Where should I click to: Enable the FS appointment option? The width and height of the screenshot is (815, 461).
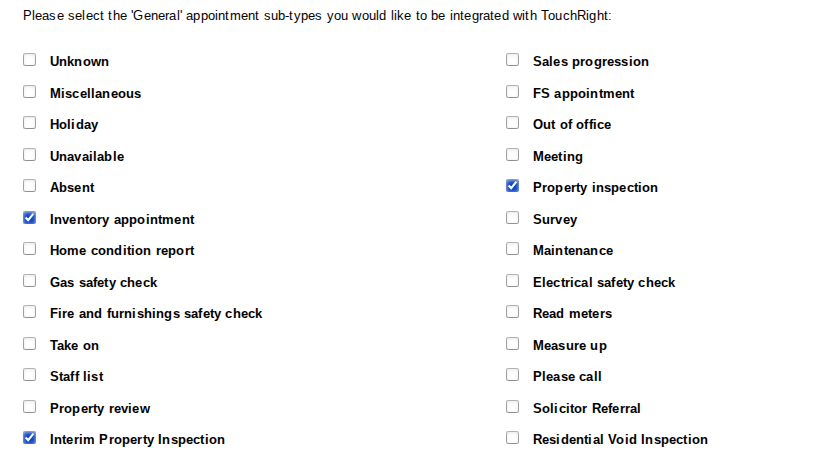[512, 92]
